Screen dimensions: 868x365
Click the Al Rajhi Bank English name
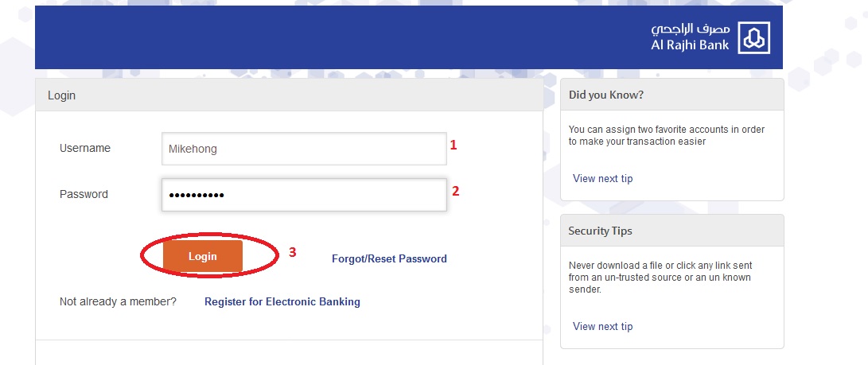[x=691, y=46]
